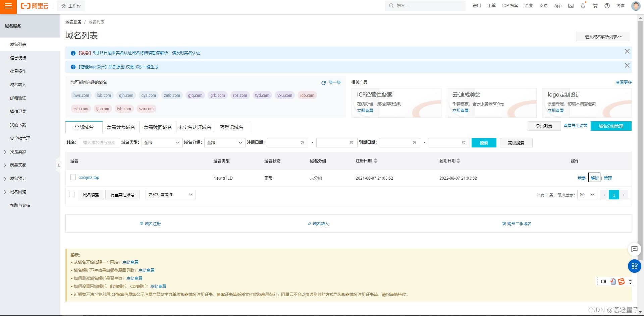Screen dimensions: 644x316
Task: Select the suggested domain szu.com
Action: pos(146,109)
